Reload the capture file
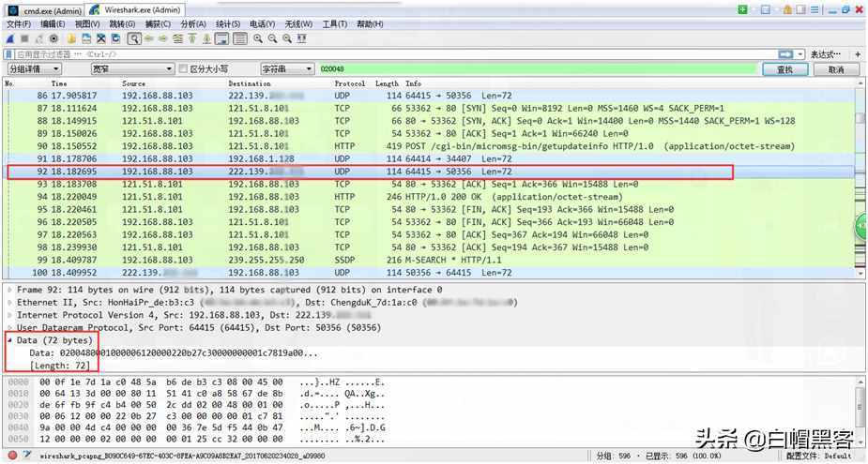Image resolution: width=868 pixels, height=464 pixels. pos(115,38)
